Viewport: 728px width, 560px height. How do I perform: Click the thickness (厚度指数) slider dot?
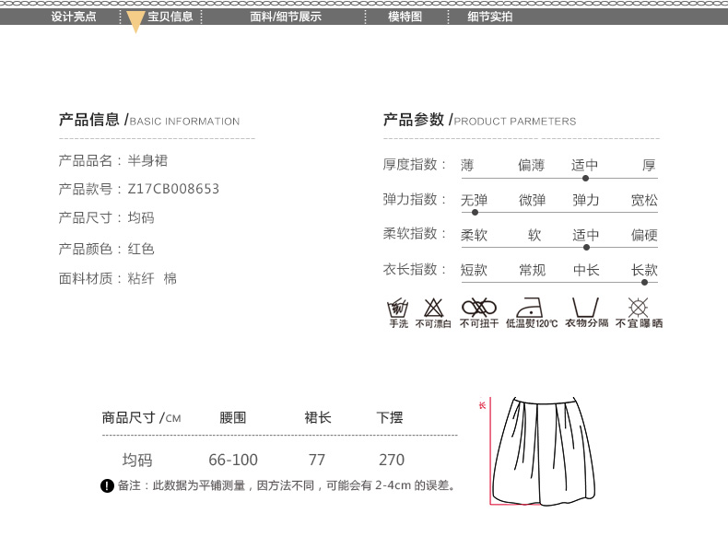[585, 178]
